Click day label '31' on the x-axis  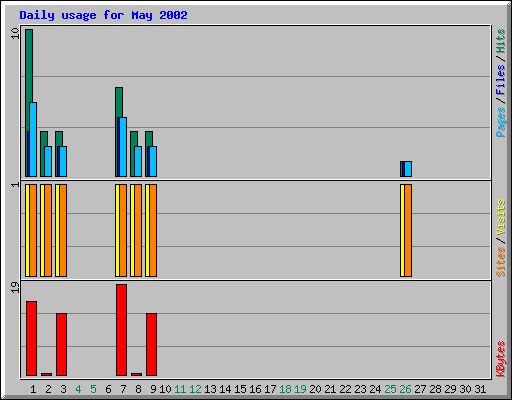tap(480, 389)
